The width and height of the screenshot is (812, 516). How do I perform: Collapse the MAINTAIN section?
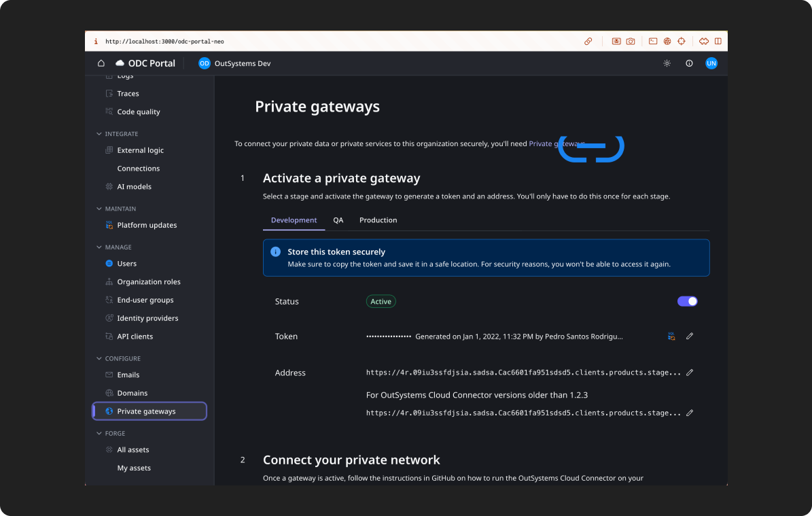(x=99, y=209)
